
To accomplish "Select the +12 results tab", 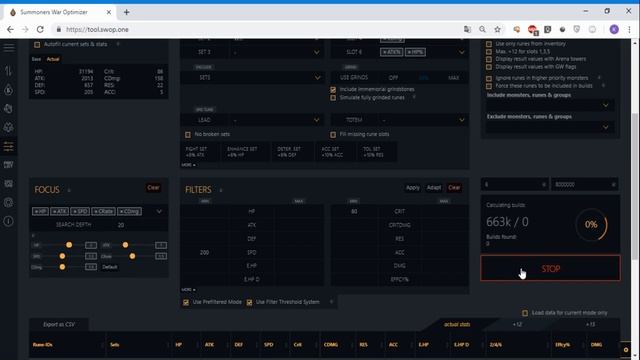I will pyautogui.click(x=517, y=324).
